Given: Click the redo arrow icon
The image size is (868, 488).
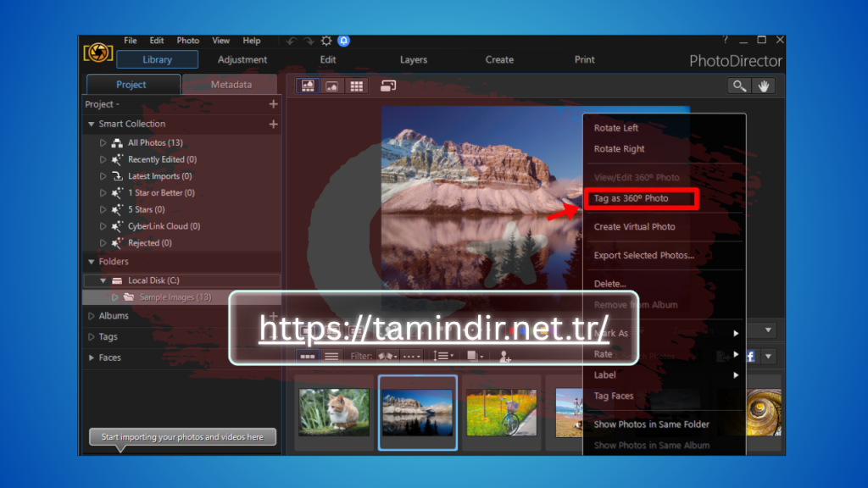Looking at the screenshot, I should (309, 41).
